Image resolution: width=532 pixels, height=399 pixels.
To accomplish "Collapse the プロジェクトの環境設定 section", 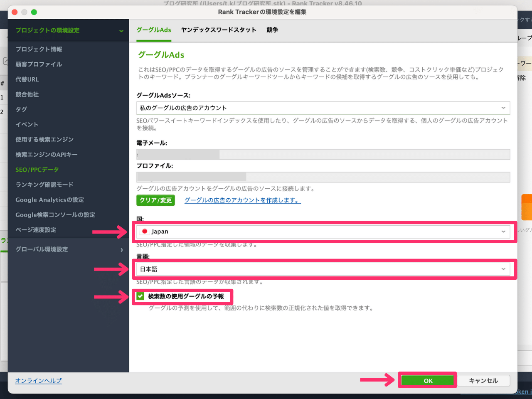I will (69, 30).
